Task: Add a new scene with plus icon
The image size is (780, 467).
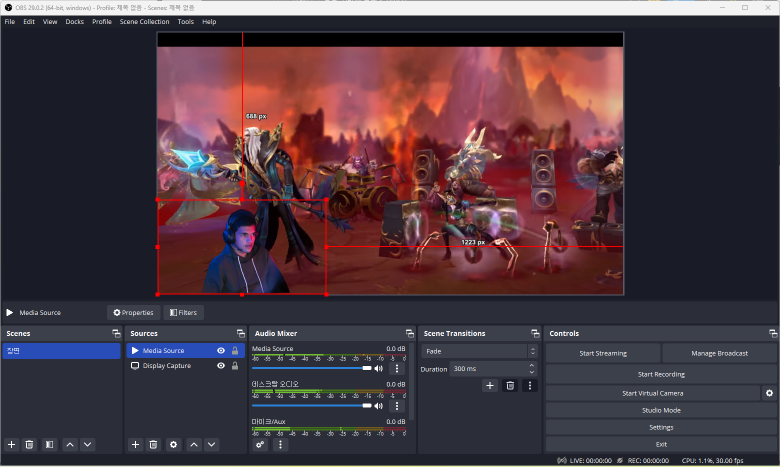Action: coord(11,445)
